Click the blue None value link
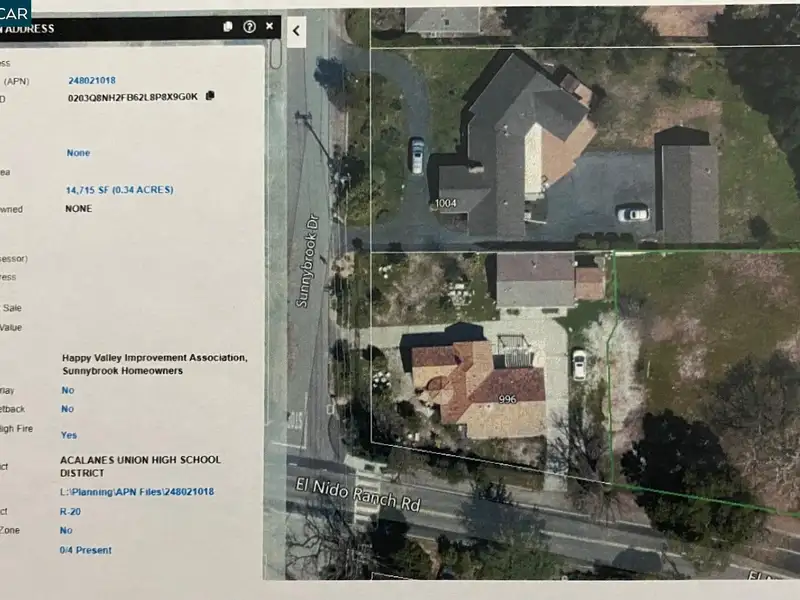 pos(78,153)
